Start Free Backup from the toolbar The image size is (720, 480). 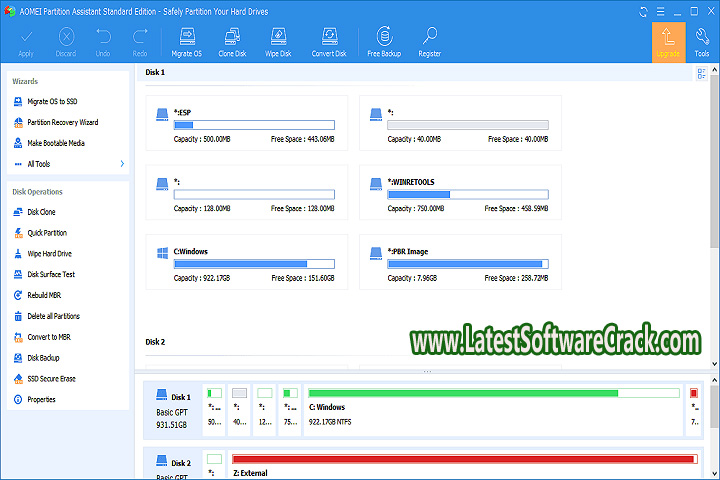(x=383, y=38)
